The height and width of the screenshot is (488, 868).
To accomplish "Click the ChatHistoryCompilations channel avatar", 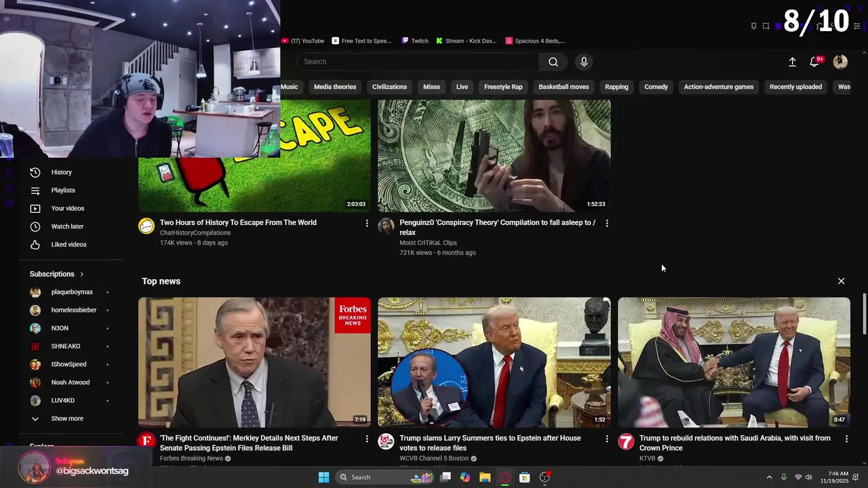I will pyautogui.click(x=146, y=226).
